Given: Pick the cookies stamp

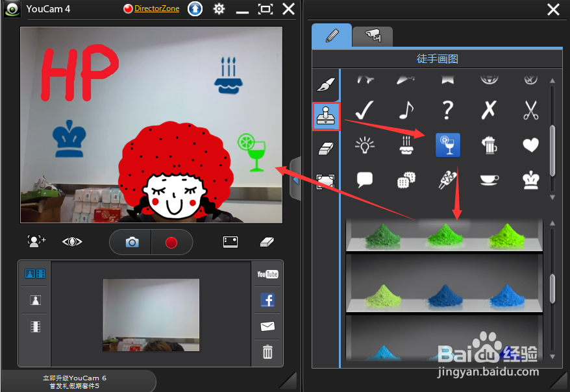Looking at the screenshot, I should pyautogui.click(x=406, y=180).
